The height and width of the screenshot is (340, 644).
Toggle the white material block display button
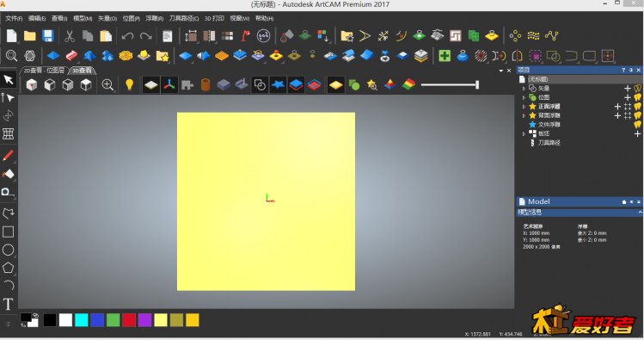click(151, 85)
